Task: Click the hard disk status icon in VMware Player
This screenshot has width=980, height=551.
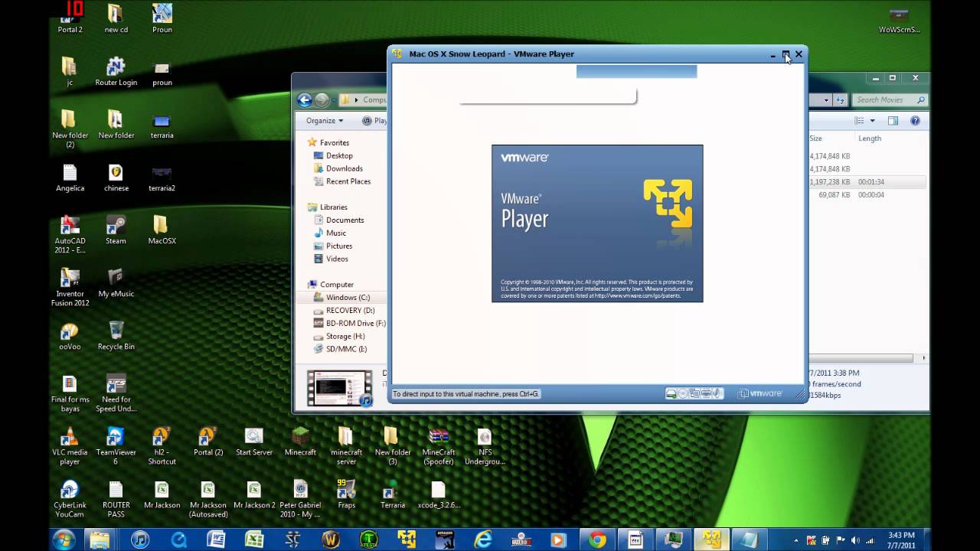Action: point(671,393)
